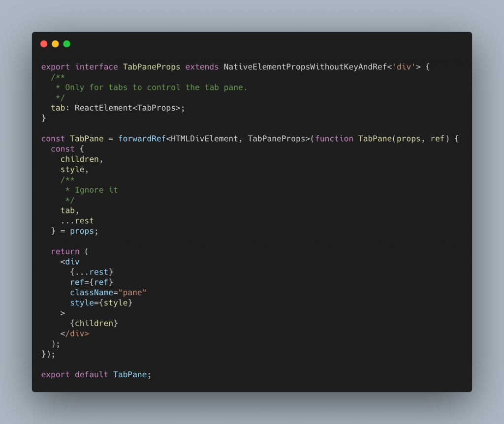Viewport: 504px width, 424px height.
Task: Click the forwardRef function call
Action: (142, 139)
